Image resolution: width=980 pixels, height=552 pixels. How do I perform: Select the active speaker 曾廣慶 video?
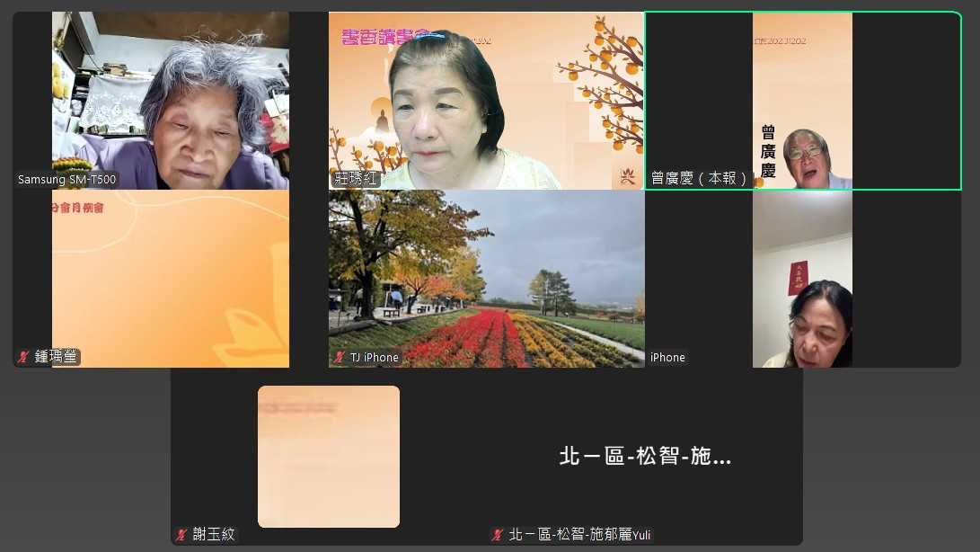pyautogui.click(x=802, y=99)
